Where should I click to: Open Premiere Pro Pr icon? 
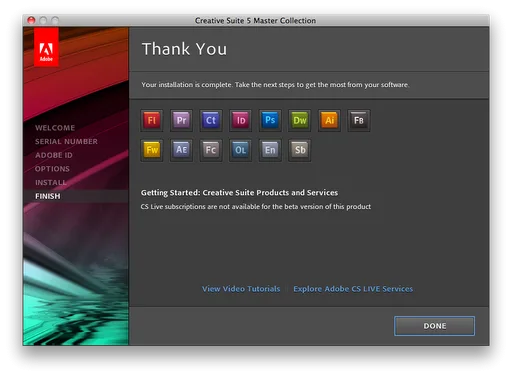pyautogui.click(x=181, y=120)
